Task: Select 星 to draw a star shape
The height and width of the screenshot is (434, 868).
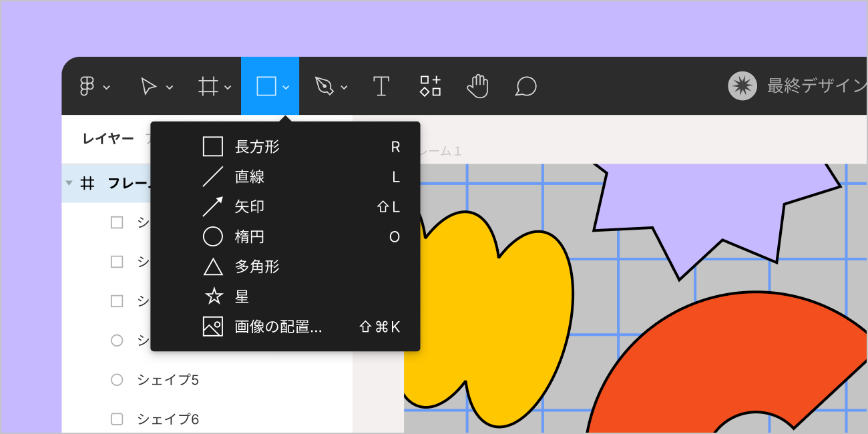Action: click(x=240, y=296)
